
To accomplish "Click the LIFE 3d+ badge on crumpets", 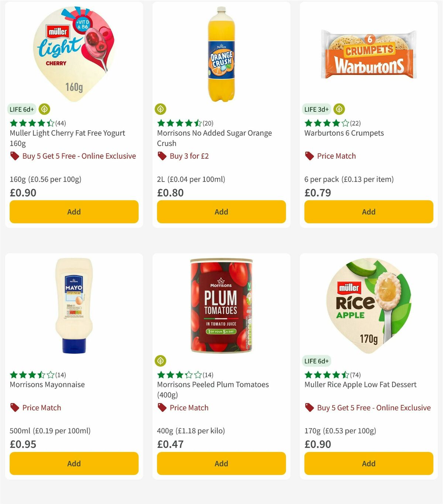I will (x=316, y=109).
